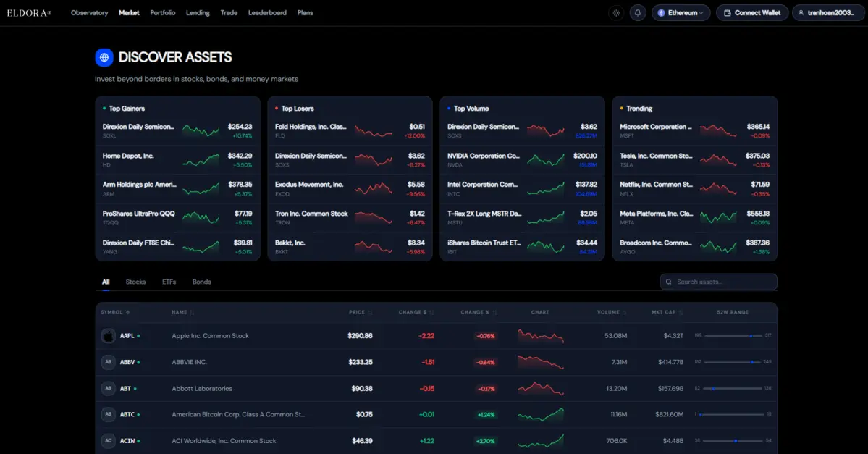The width and height of the screenshot is (868, 454).
Task: Click the ACIW ticker avatar icon
Action: point(109,441)
